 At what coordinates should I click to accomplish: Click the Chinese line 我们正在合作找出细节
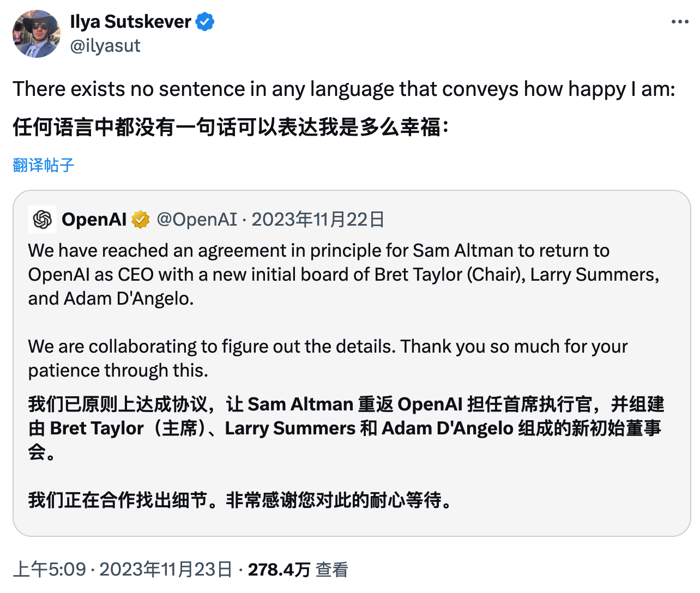(x=240, y=500)
